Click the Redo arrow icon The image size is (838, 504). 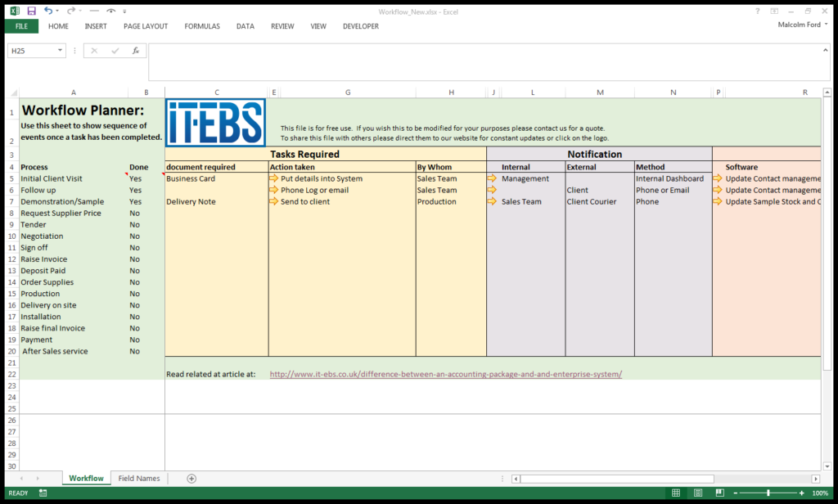tap(70, 11)
